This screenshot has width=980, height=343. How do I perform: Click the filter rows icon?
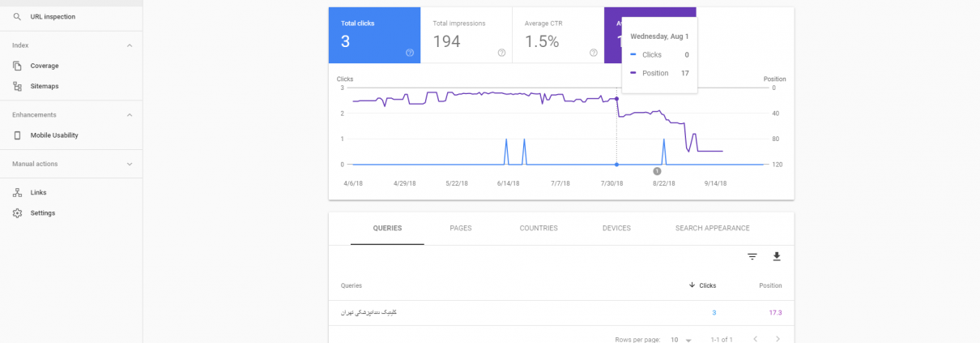(x=752, y=256)
